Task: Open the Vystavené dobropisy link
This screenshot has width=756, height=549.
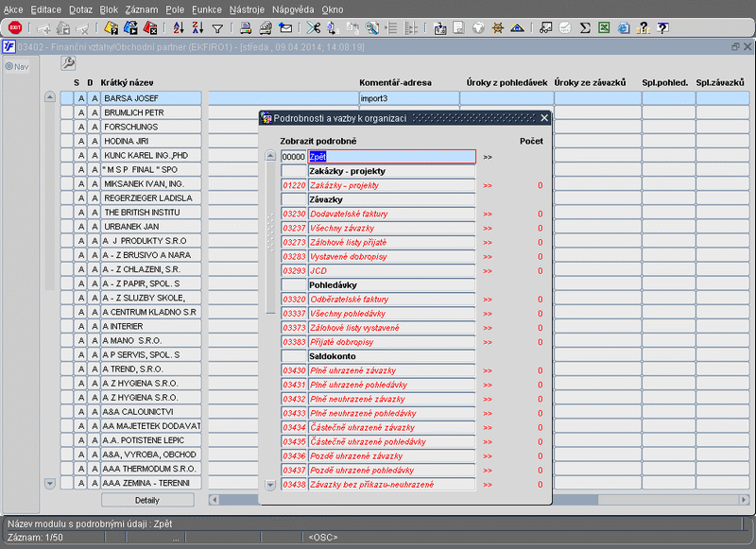Action: coord(391,256)
